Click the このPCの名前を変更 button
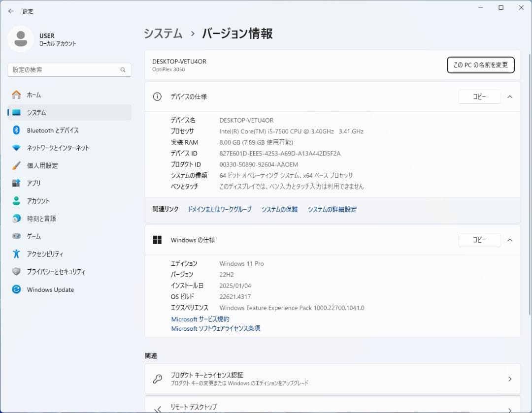532x413 pixels. click(480, 64)
